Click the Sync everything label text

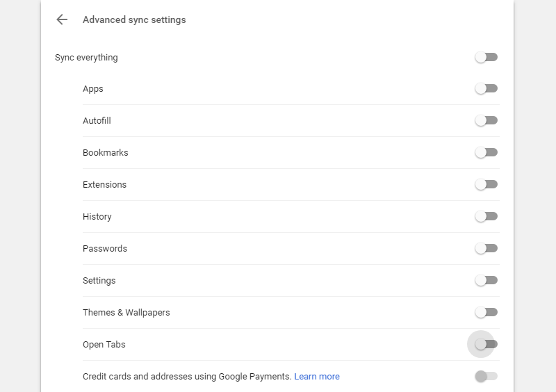pyautogui.click(x=86, y=58)
